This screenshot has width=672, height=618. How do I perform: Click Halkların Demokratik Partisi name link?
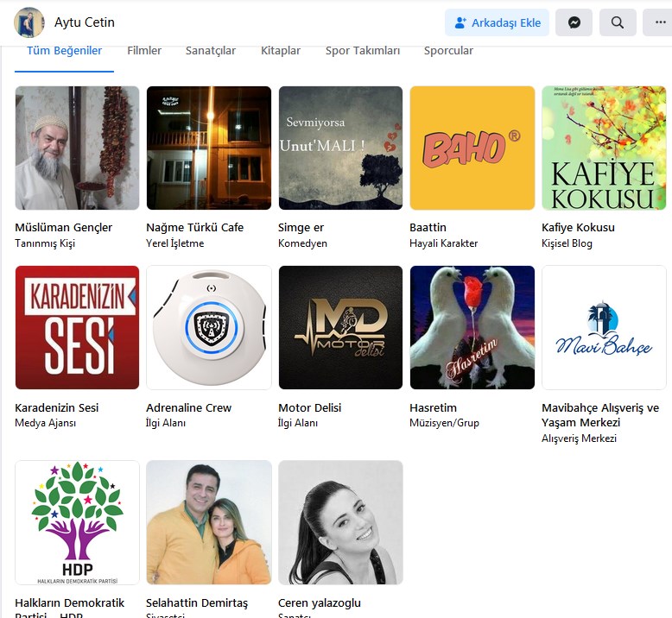pyautogui.click(x=69, y=609)
